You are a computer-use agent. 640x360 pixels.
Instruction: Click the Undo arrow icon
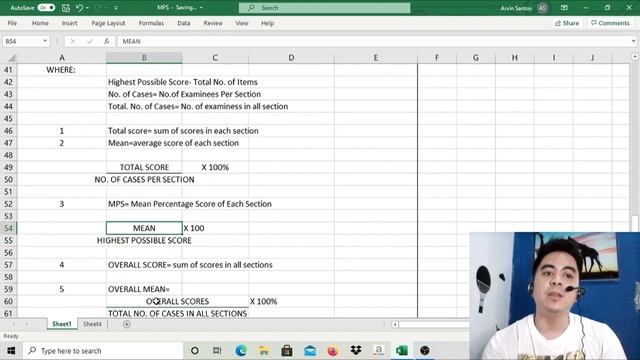coord(80,7)
